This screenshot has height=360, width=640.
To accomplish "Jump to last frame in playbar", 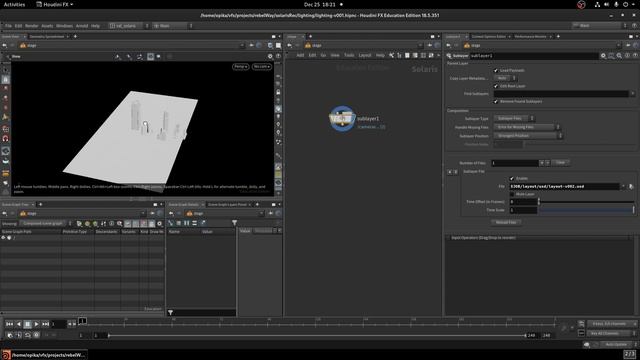I will pyautogui.click(x=45, y=324).
